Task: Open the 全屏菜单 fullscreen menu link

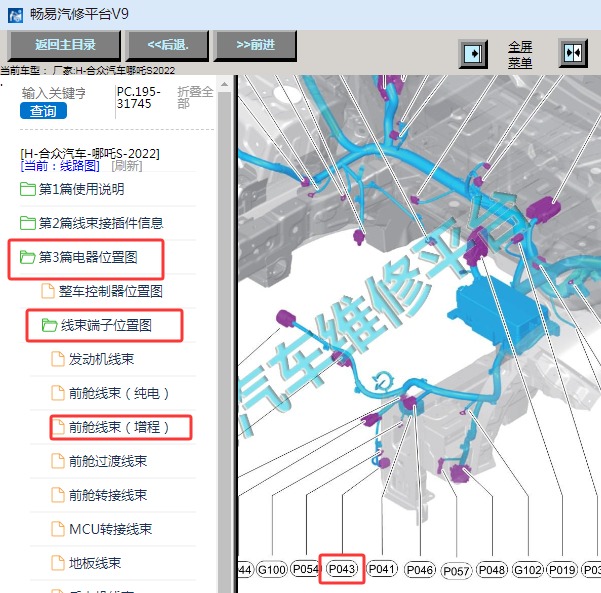Action: coord(520,54)
